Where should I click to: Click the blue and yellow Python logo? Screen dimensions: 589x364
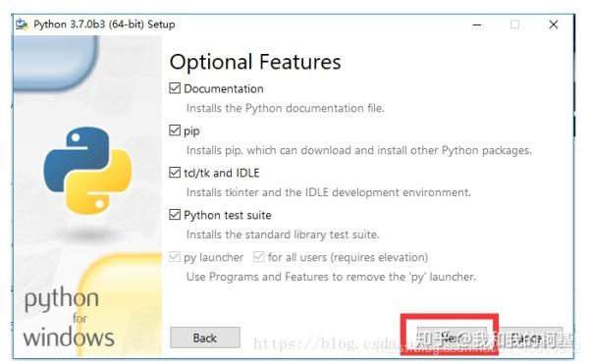(x=87, y=171)
